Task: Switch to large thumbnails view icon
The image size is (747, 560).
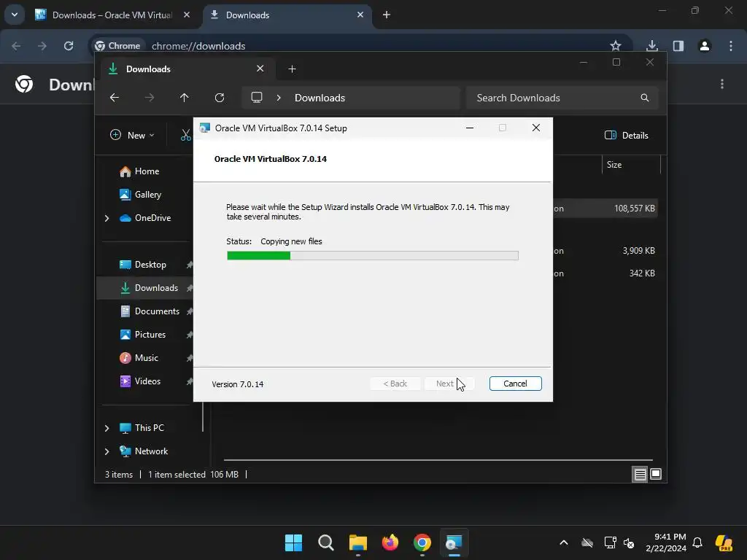Action: point(656,474)
